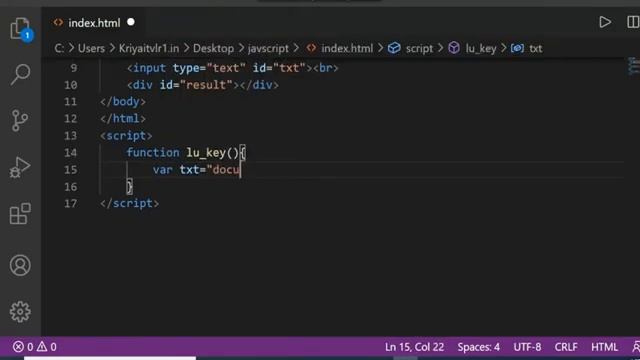Click the function keyword on line 14
Viewport: 640px width, 360px height.
pos(153,153)
